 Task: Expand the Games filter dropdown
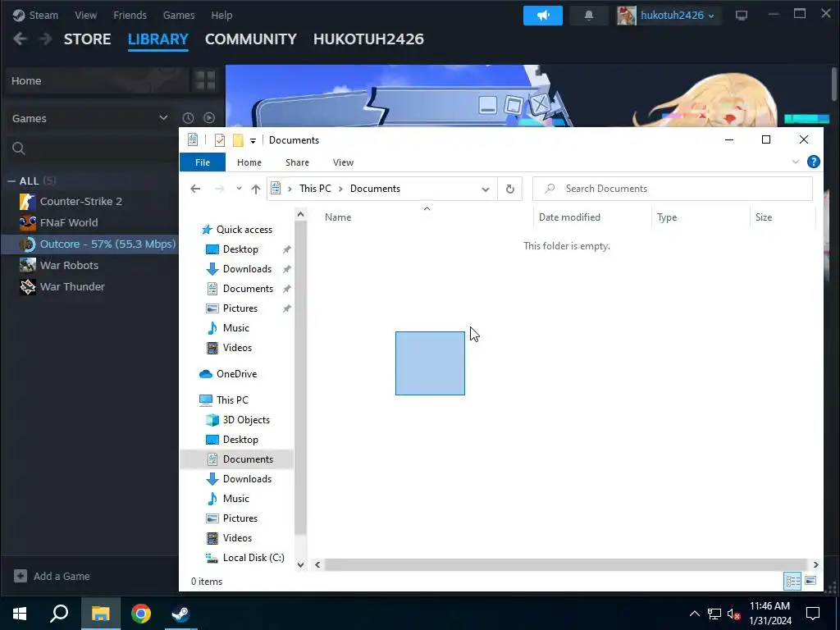pos(90,118)
